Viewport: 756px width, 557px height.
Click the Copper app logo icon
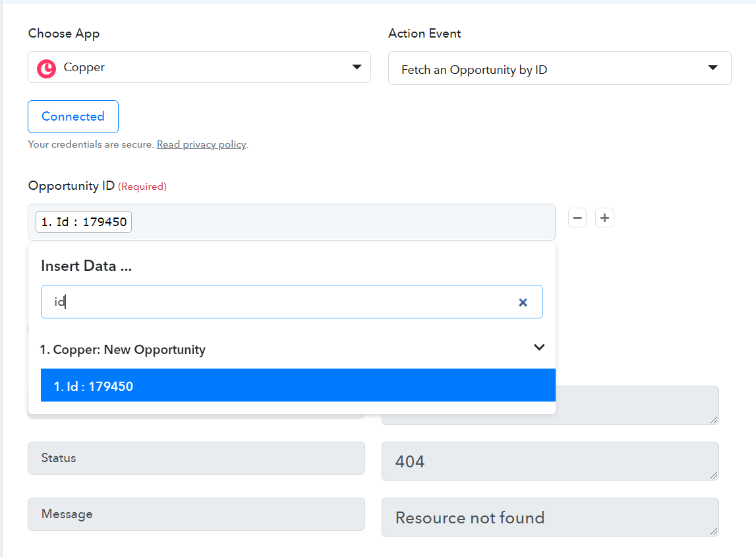tap(47, 69)
